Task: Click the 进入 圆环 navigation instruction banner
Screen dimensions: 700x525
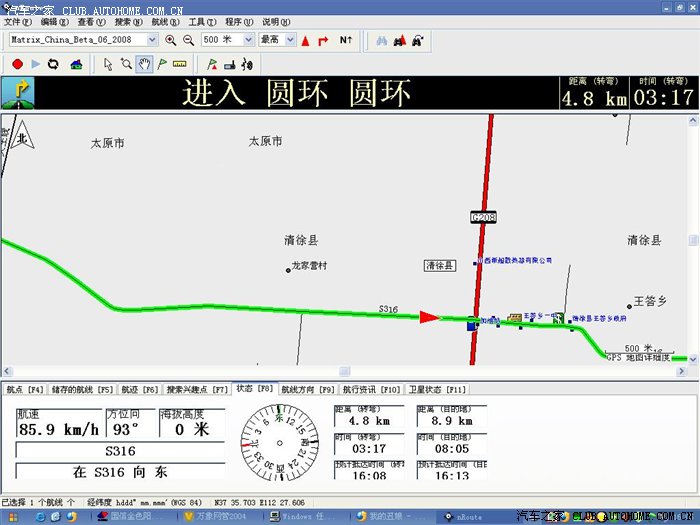Action: (x=296, y=93)
